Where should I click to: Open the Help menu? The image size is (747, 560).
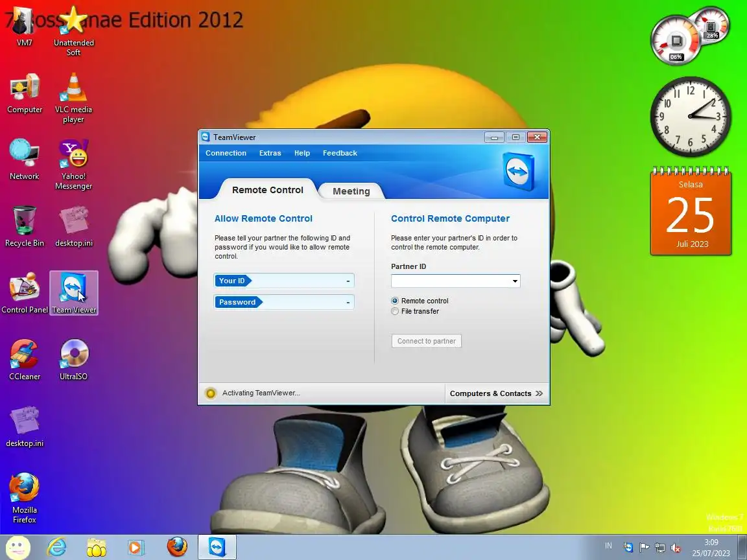click(x=302, y=153)
